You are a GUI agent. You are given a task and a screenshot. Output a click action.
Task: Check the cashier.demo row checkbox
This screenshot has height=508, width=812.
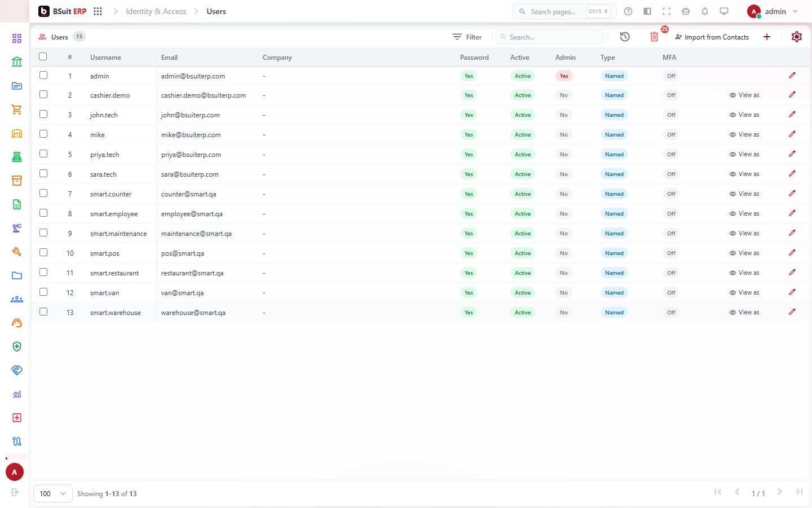(43, 94)
